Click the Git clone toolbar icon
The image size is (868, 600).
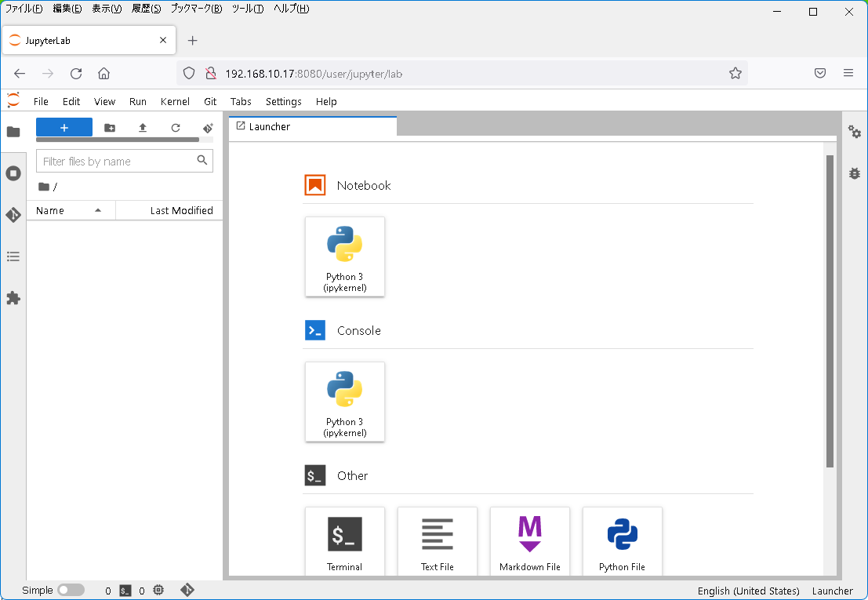pyautogui.click(x=208, y=128)
